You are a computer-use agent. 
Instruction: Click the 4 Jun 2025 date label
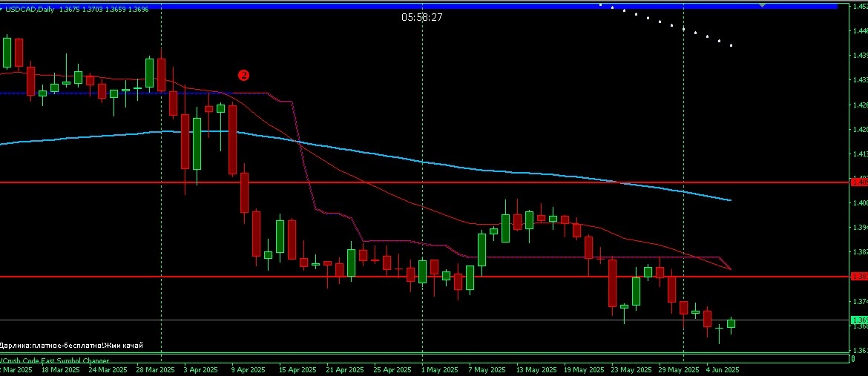tap(723, 369)
